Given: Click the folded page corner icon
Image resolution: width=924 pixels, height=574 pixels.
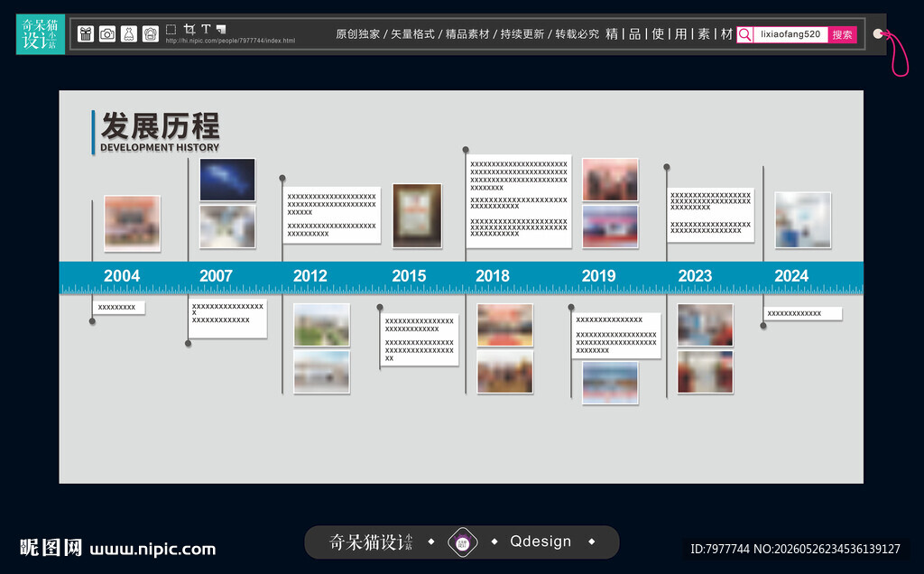Looking at the screenshot, I should tap(221, 29).
